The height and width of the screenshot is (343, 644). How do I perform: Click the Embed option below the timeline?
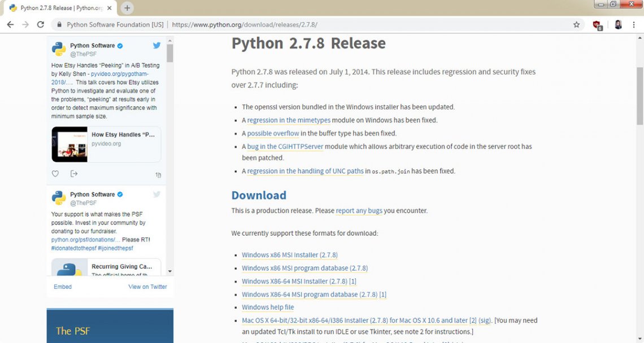(x=62, y=287)
